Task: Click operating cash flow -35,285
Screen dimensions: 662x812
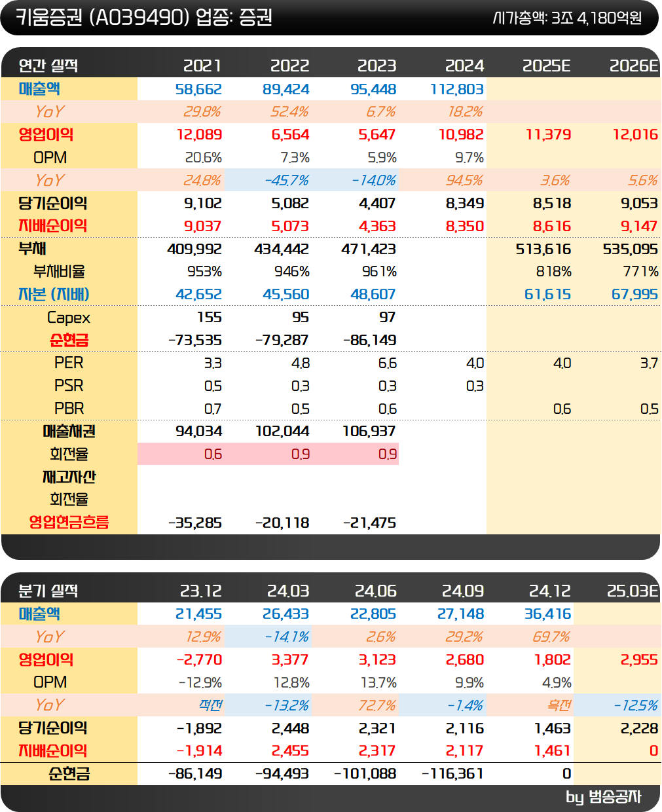Action: click(195, 523)
